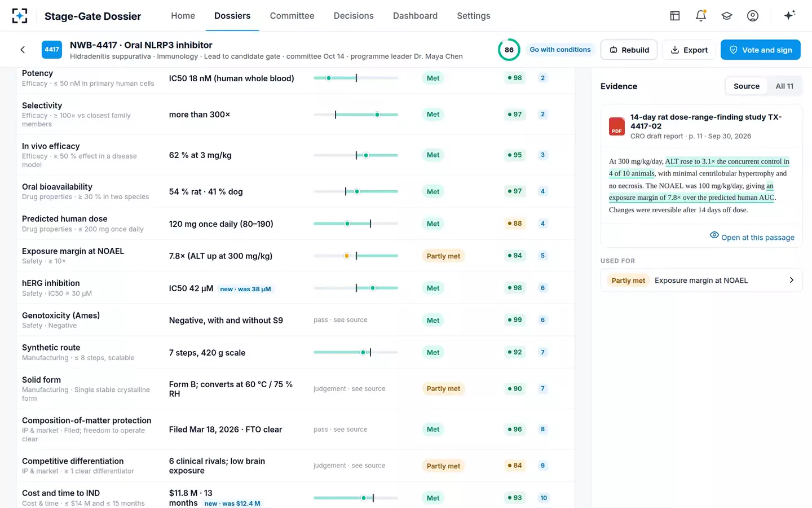Go to the Dashboard tab
This screenshot has width=812, height=508.
(x=415, y=16)
